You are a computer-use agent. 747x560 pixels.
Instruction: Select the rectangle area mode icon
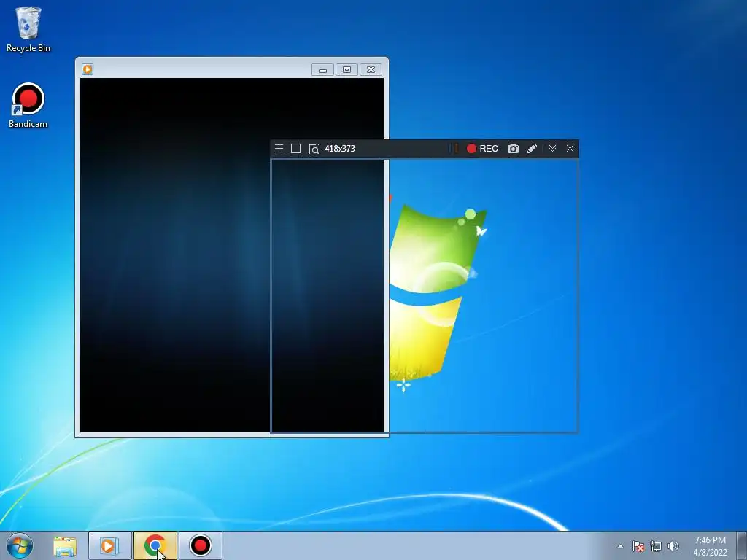tap(296, 149)
